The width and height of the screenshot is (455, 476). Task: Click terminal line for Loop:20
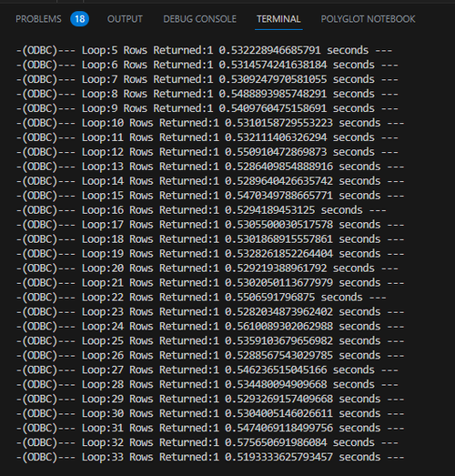tap(207, 268)
